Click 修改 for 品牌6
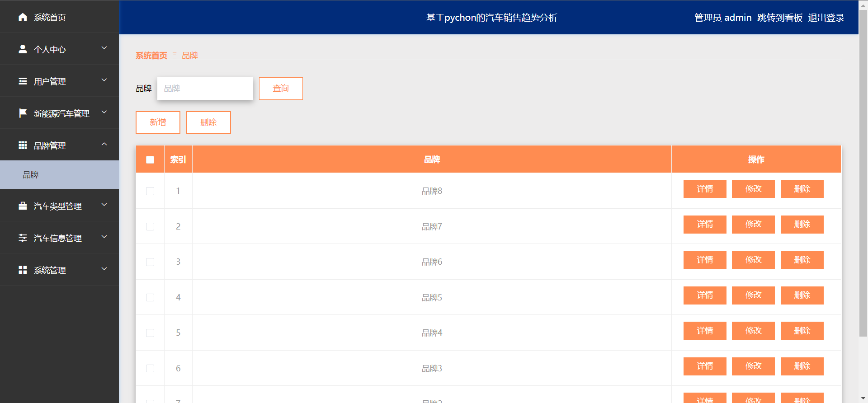The width and height of the screenshot is (868, 403). tap(753, 260)
